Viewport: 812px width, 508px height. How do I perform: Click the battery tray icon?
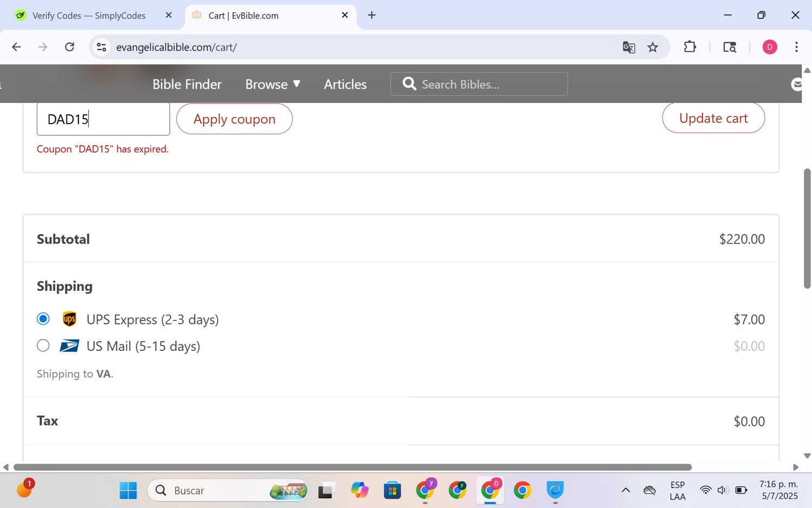[742, 491]
